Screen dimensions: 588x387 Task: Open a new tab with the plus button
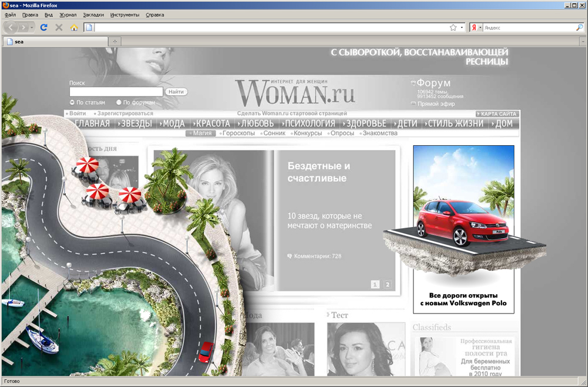[115, 42]
